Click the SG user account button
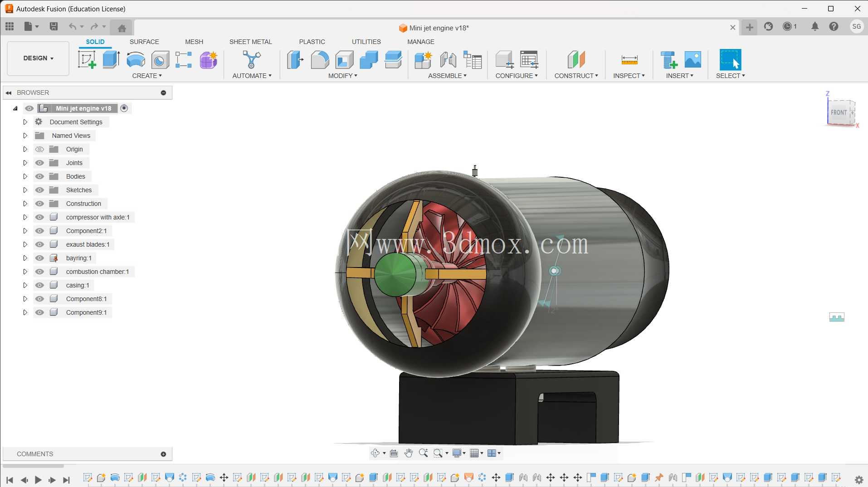The width and height of the screenshot is (868, 487). click(856, 26)
